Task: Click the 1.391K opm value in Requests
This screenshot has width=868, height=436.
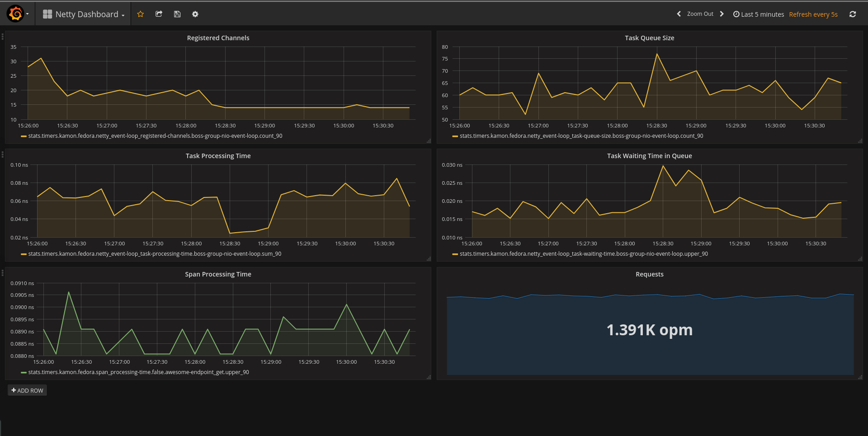Action: [649, 330]
